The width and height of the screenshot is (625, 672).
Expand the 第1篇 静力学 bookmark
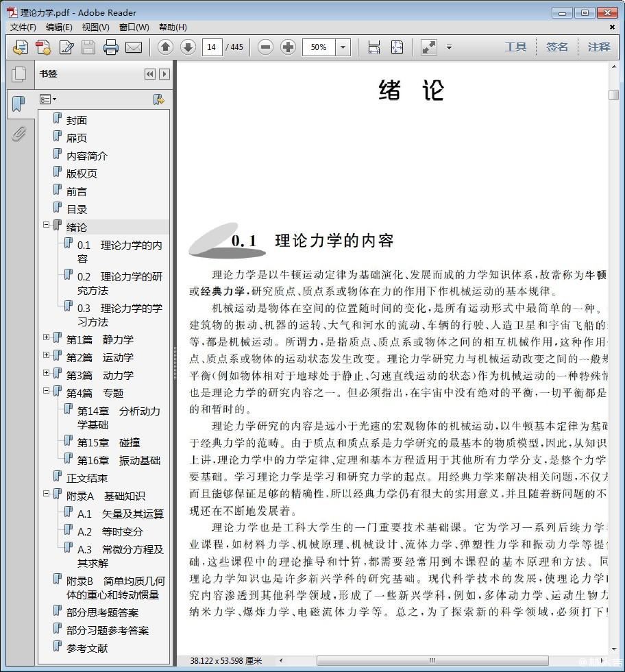47,337
